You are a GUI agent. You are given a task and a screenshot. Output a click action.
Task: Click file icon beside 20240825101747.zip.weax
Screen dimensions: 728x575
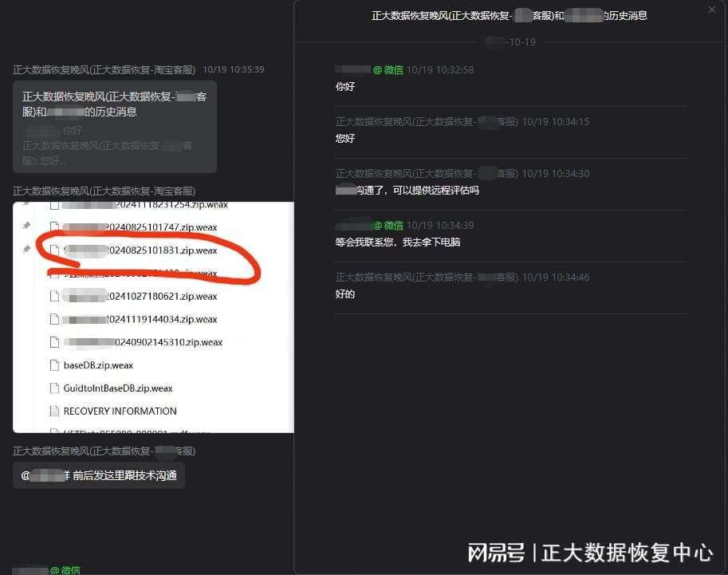click(x=54, y=227)
